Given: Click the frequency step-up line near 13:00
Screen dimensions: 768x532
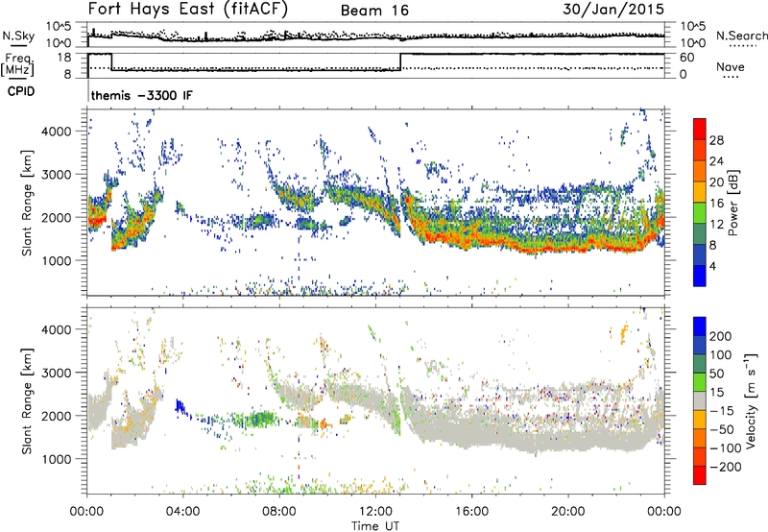Looking at the screenshot, I should click(400, 61).
